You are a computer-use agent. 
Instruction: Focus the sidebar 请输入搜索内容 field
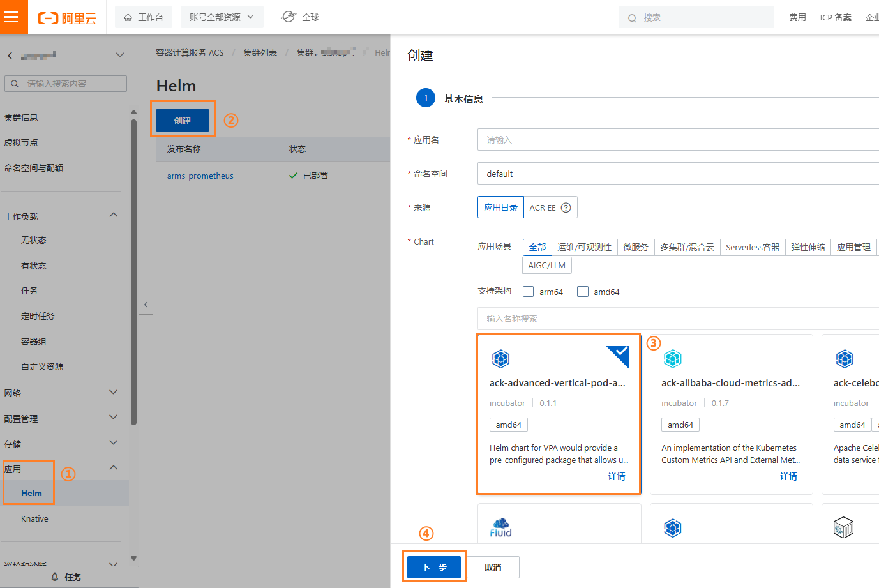point(66,84)
